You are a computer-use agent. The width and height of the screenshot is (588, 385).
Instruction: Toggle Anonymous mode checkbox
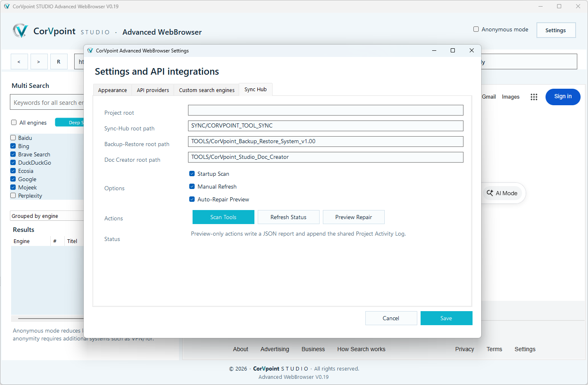(476, 29)
